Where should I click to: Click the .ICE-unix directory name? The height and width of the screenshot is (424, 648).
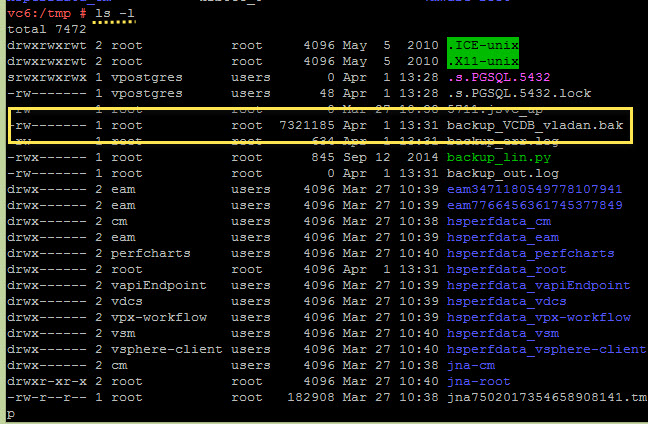click(483, 45)
